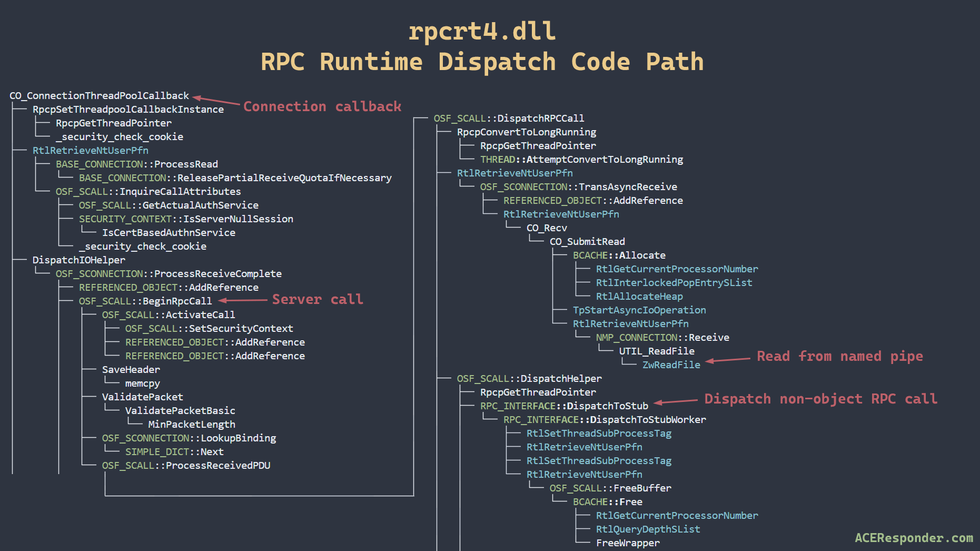This screenshot has height=551, width=980.
Task: Click the IsCertBasedAuthnService function
Action: pos(169,233)
